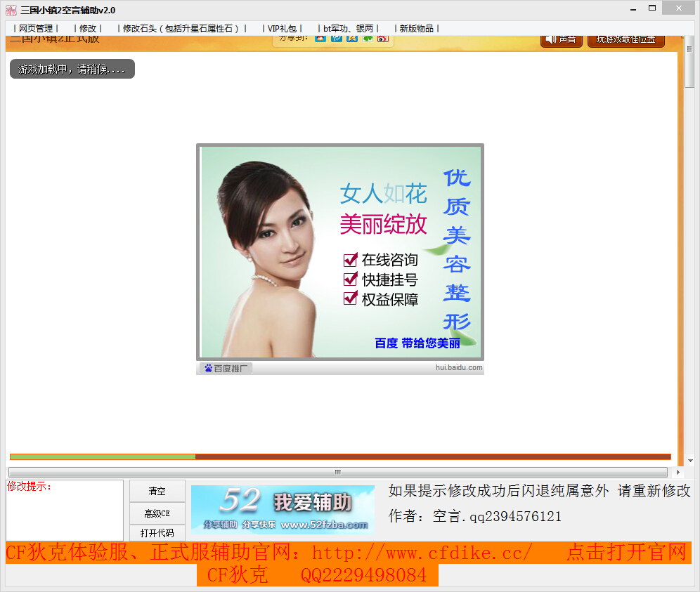Share via the third star share icon
700x592 pixels.
(x=352, y=39)
